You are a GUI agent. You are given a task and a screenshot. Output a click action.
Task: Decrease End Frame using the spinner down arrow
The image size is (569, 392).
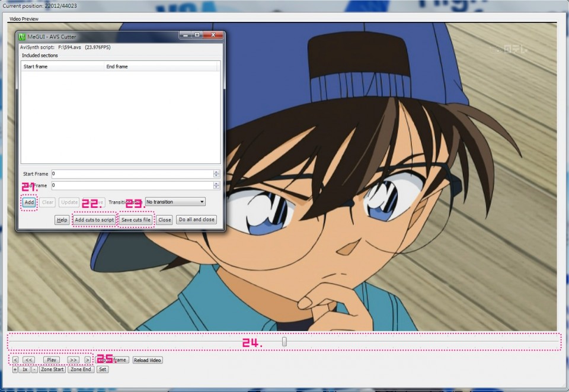(x=216, y=188)
